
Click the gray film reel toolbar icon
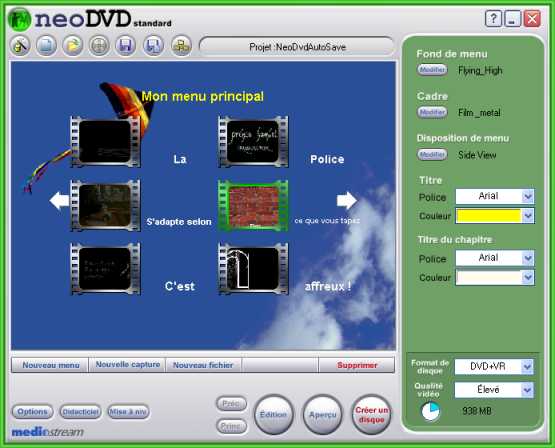(x=99, y=46)
